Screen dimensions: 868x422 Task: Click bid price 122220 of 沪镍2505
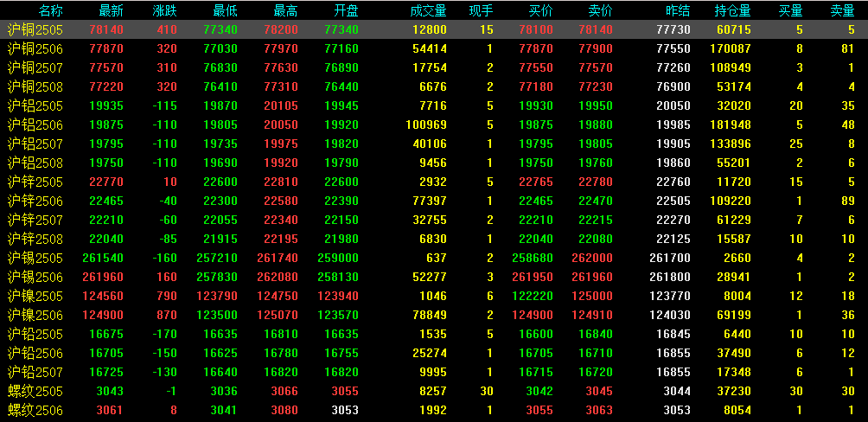pyautogui.click(x=532, y=297)
